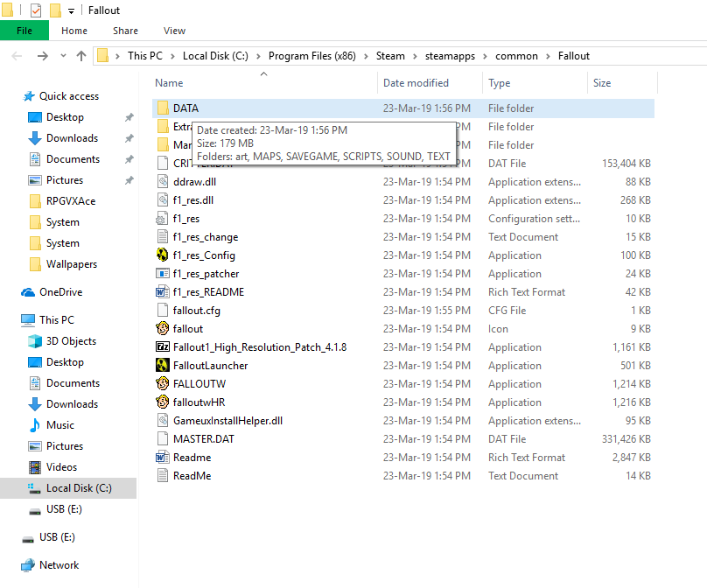Viewport: 707px width, 588px height.
Task: Unpin Downloads from Quick access
Action: tap(129, 138)
